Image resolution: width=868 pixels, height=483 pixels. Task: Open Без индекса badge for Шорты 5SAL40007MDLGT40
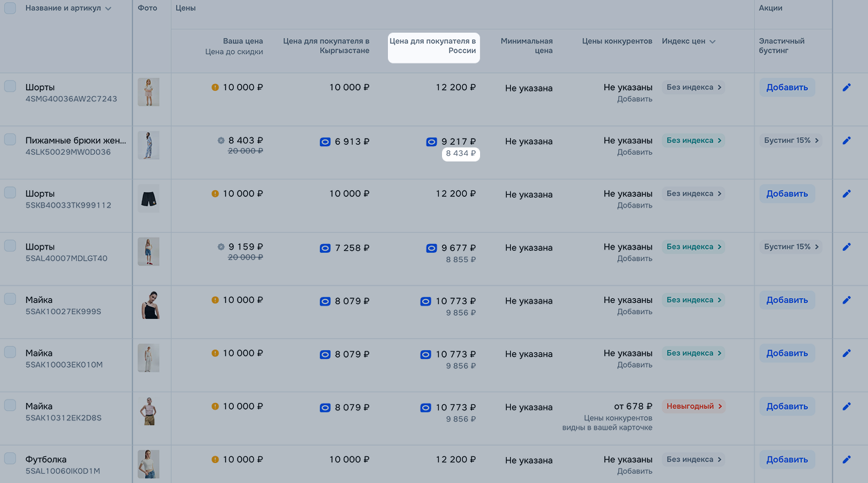(x=693, y=247)
